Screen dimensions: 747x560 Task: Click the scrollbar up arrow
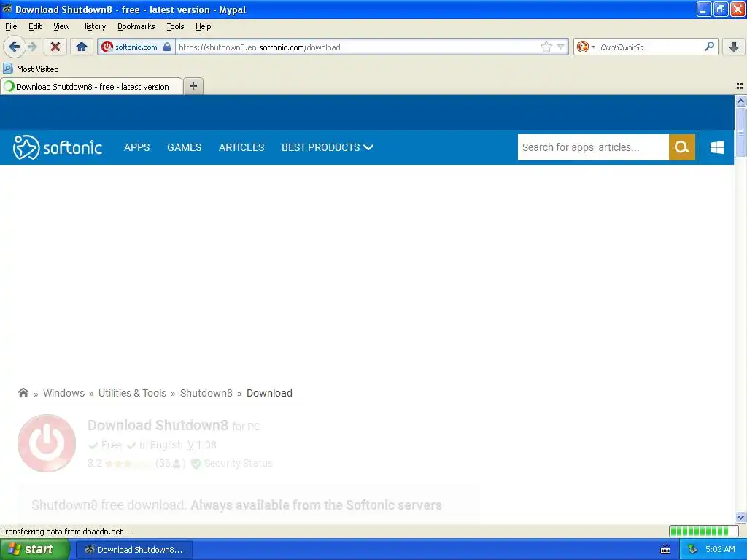click(x=740, y=101)
